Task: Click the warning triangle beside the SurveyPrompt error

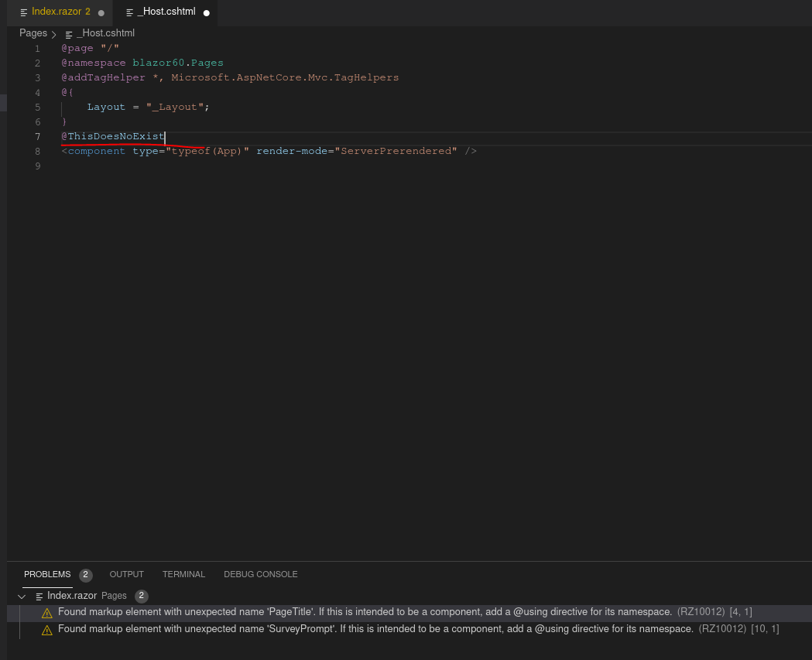Action: (x=47, y=629)
